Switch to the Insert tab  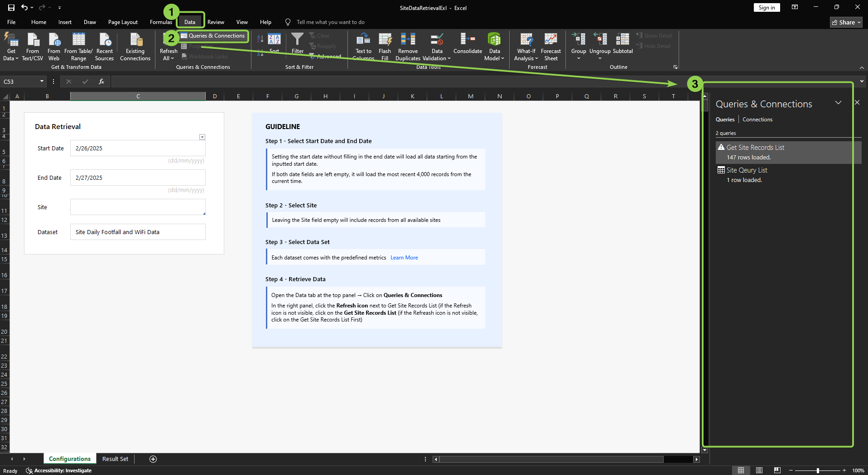coord(65,22)
